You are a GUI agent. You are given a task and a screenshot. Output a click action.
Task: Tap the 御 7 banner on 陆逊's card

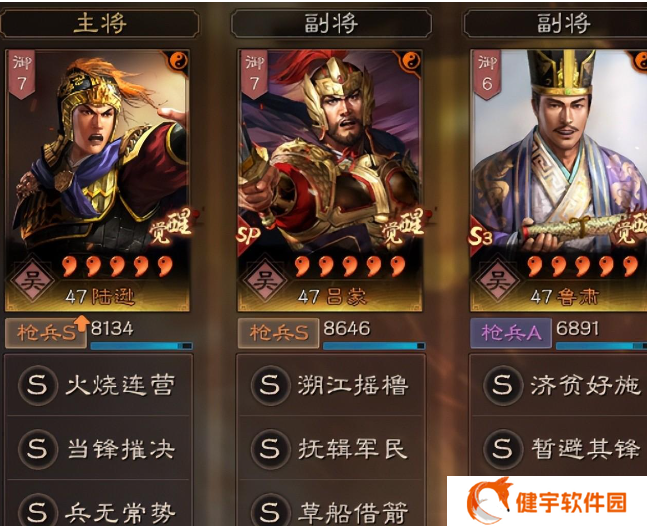click(21, 75)
